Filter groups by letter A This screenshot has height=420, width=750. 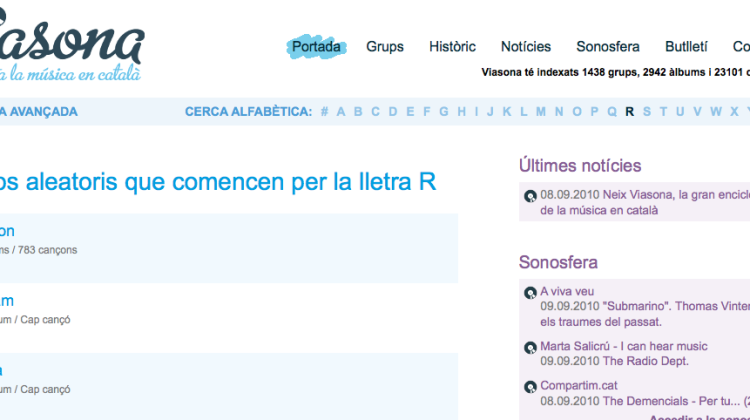click(x=341, y=111)
